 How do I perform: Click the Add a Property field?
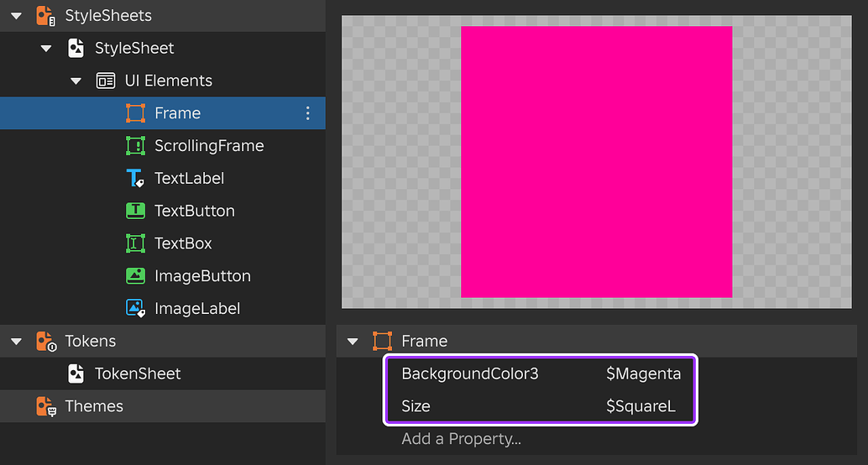(x=461, y=438)
